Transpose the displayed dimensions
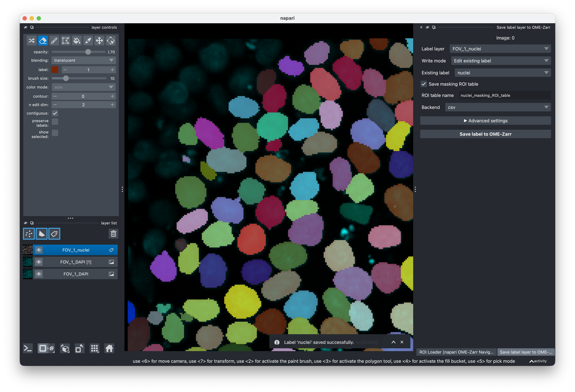Image resolution: width=575 pixels, height=392 pixels. point(79,348)
